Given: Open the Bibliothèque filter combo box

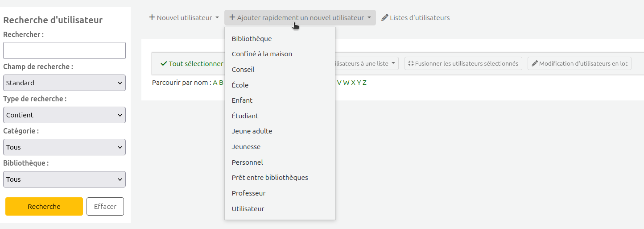Looking at the screenshot, I should pos(64,179).
